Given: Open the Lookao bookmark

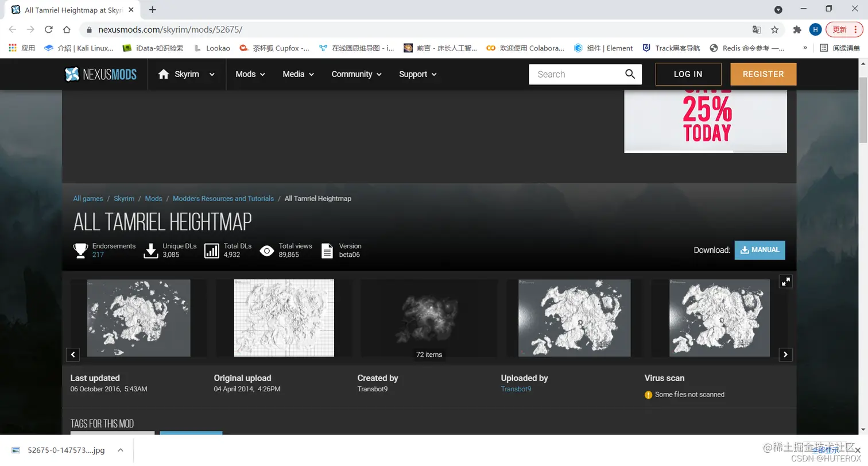Looking at the screenshot, I should (x=212, y=48).
